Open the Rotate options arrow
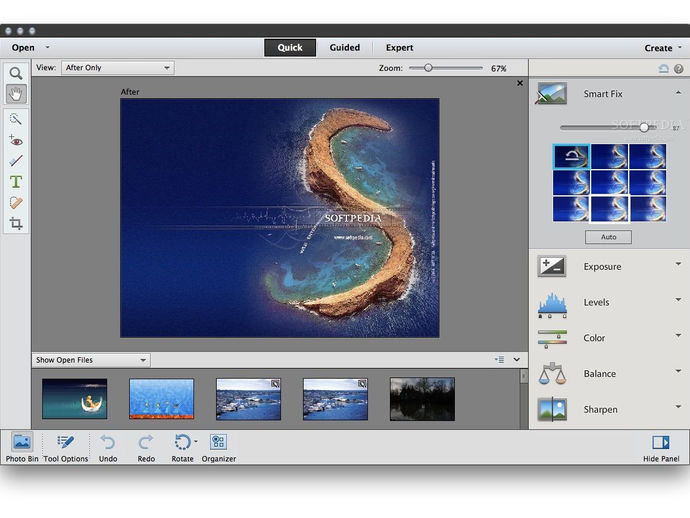 coord(196,441)
